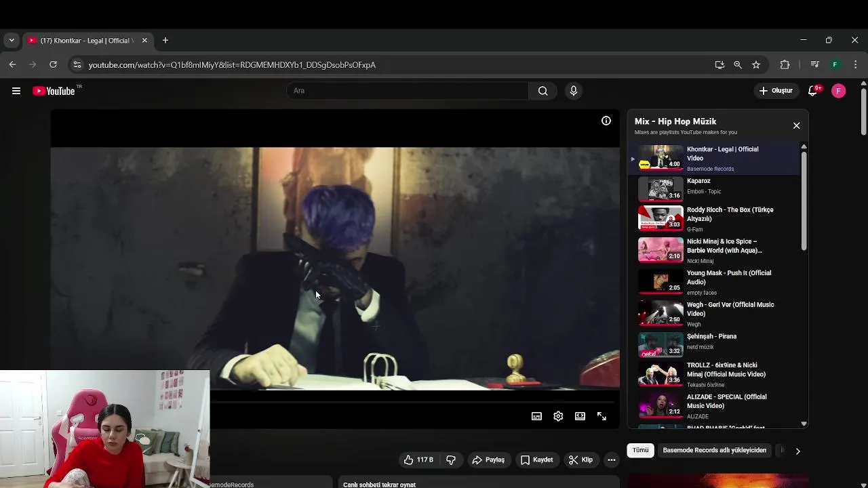Image resolution: width=868 pixels, height=488 pixels.
Task: Select the Khontkar - Legal browser tab
Action: [87, 40]
